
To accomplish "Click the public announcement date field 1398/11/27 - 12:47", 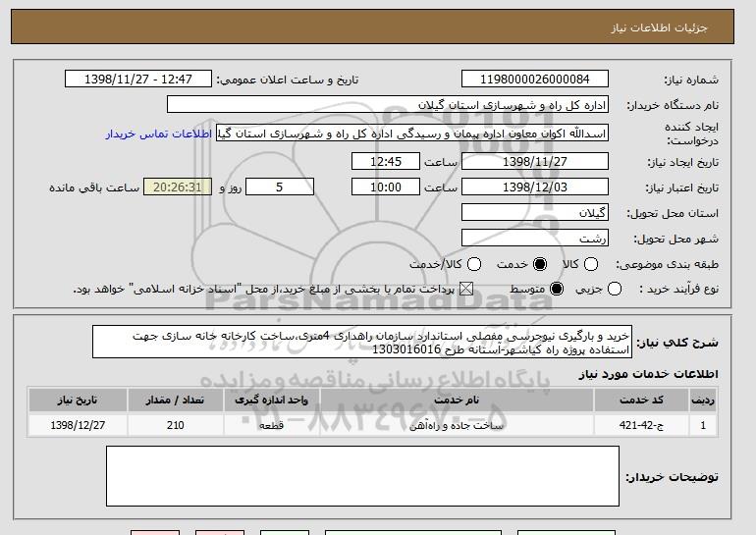I will [x=138, y=80].
